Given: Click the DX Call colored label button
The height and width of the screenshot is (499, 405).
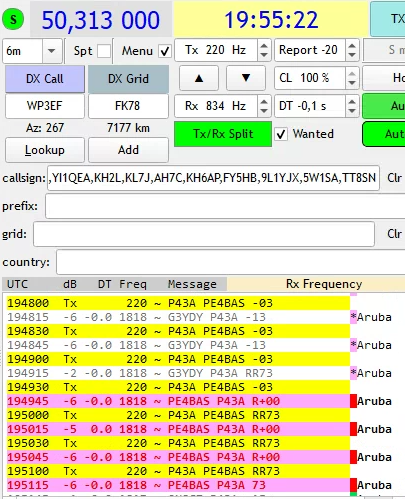Looking at the screenshot, I should pyautogui.click(x=45, y=79).
